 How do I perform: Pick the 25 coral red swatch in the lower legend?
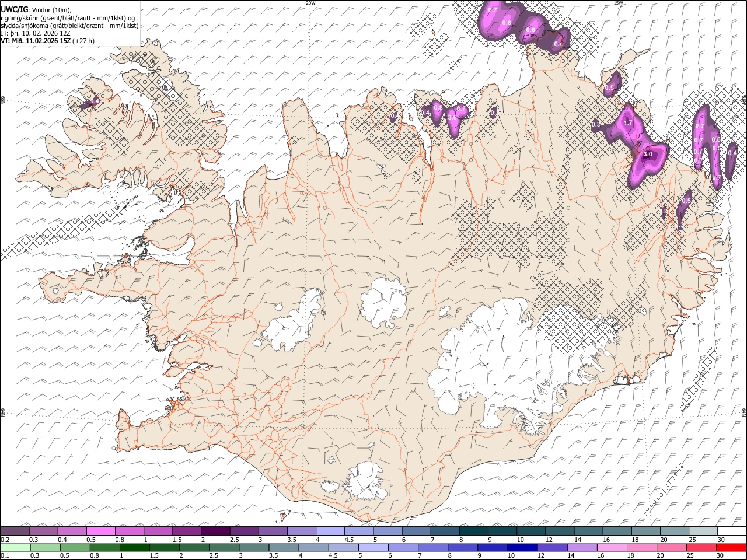pos(700,547)
